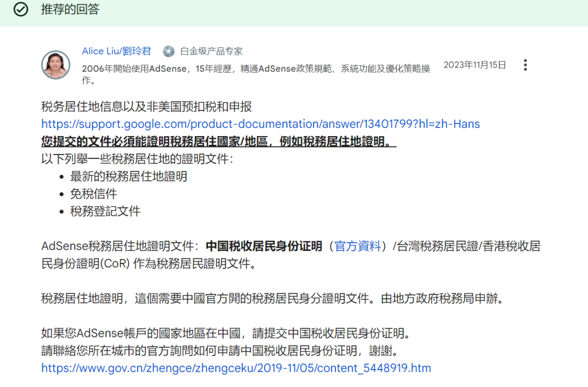Open the support.google.com answer 13401799 link

(260, 124)
